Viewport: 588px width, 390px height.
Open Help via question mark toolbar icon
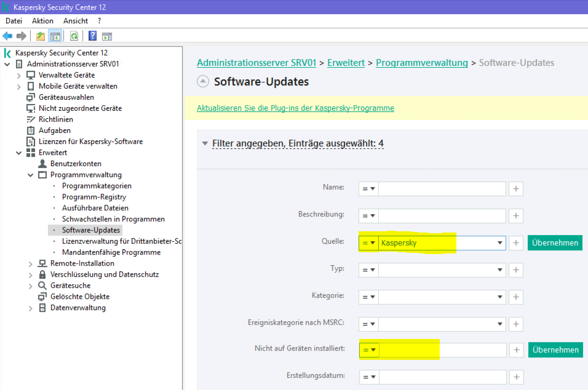click(92, 36)
